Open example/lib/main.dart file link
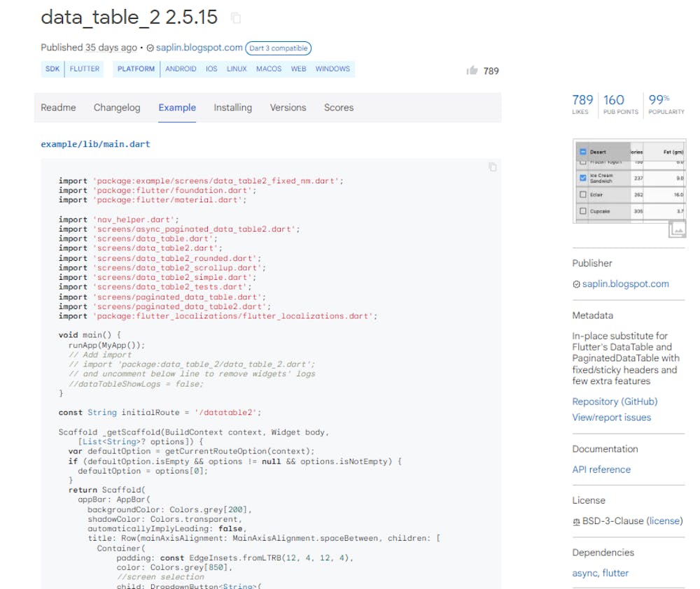The image size is (700, 589). tap(95, 144)
